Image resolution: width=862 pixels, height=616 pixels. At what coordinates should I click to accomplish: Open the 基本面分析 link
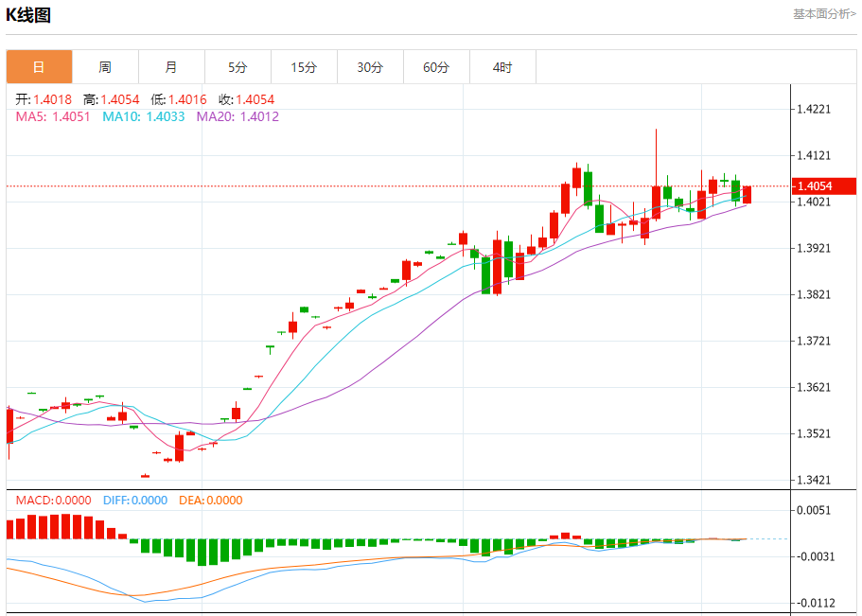click(x=823, y=14)
